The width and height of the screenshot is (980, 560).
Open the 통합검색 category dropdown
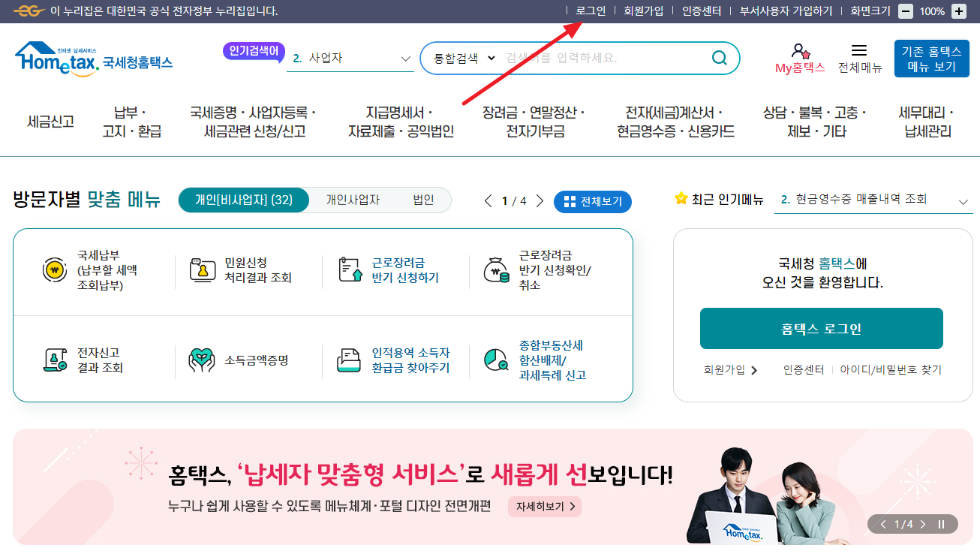(x=464, y=58)
